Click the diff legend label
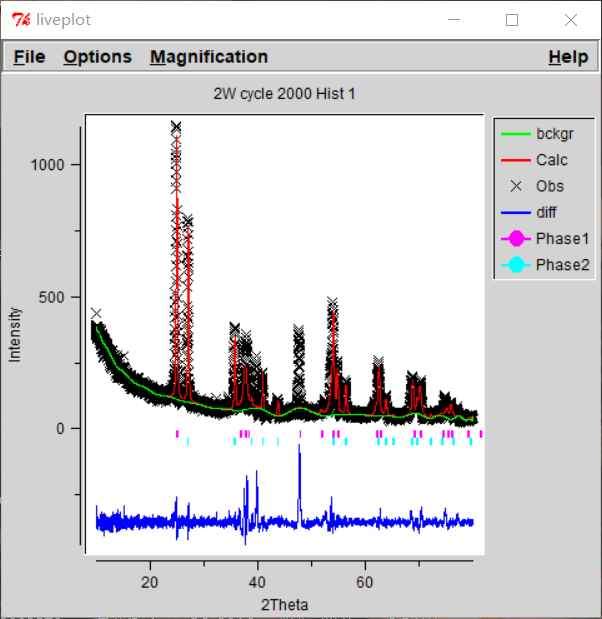 (546, 212)
